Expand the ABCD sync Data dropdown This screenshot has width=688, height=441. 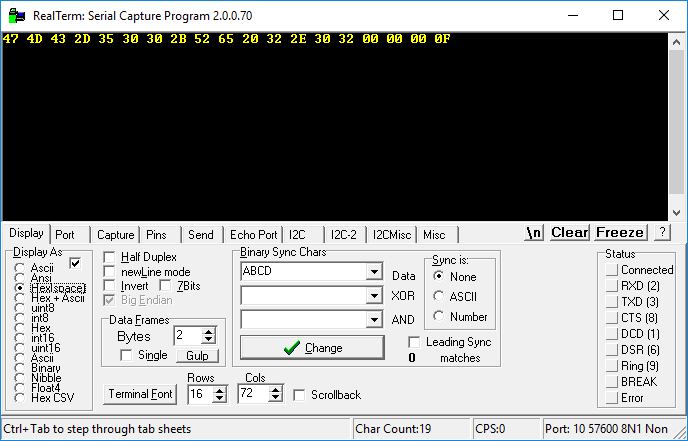point(374,272)
